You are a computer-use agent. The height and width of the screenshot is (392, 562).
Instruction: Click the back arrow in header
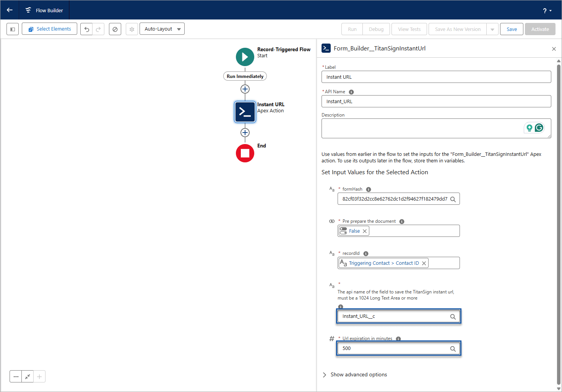10,10
